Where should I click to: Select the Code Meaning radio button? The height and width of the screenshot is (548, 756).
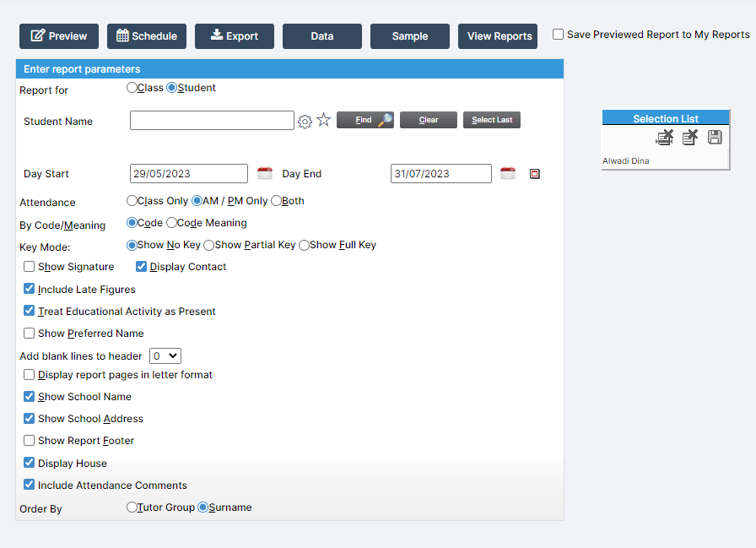tap(171, 223)
